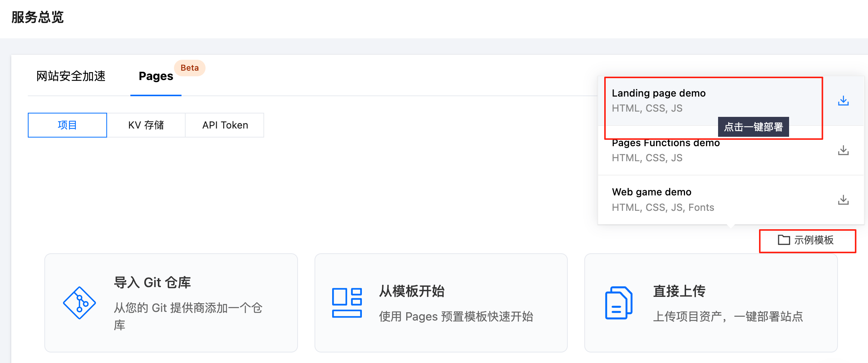Click the Git diamond icon

click(x=79, y=303)
